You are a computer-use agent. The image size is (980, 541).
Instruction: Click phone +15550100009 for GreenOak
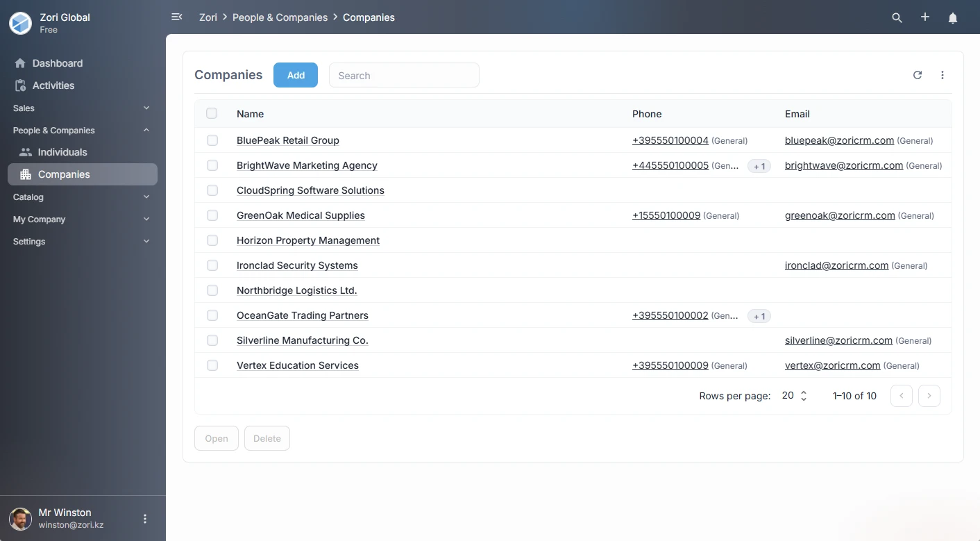[666, 215]
